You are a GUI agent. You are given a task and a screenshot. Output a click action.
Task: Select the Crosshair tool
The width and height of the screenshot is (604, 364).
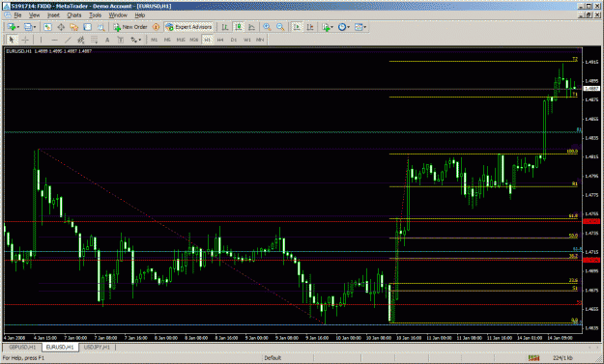(25, 40)
